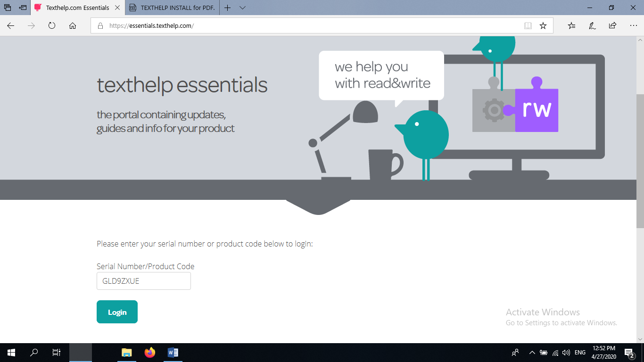644x362 pixels.
Task: Set these tabs aside icon
Action: point(23,8)
